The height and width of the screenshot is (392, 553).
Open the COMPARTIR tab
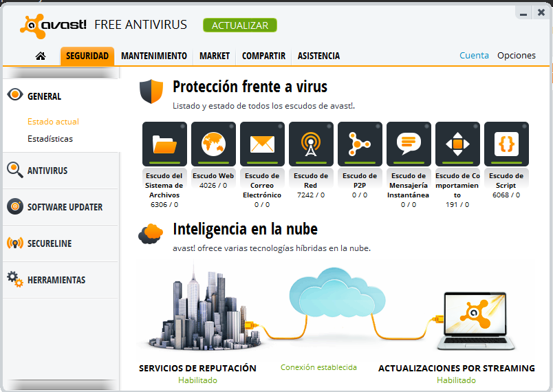(x=263, y=56)
